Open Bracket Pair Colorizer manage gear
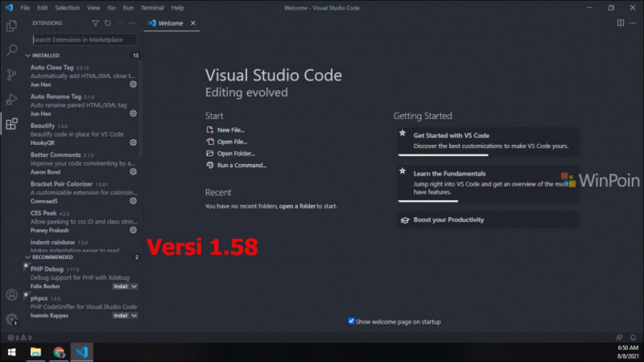Image resolution: width=644 pixels, height=362 pixels. pyautogui.click(x=133, y=201)
